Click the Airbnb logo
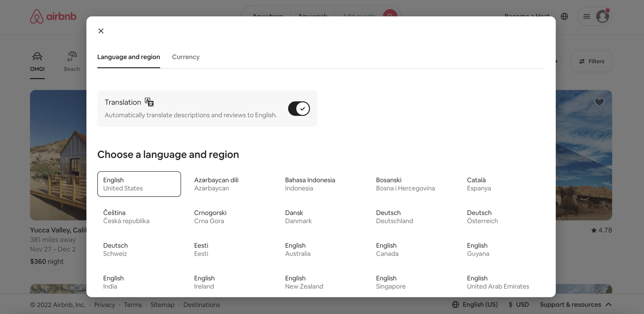Viewport: 644px width, 314px height. tap(53, 17)
